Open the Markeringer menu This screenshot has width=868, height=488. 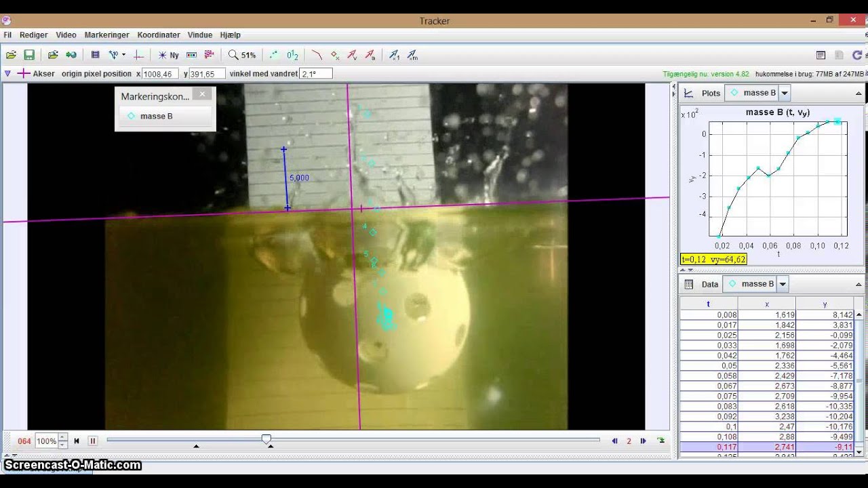(x=106, y=35)
